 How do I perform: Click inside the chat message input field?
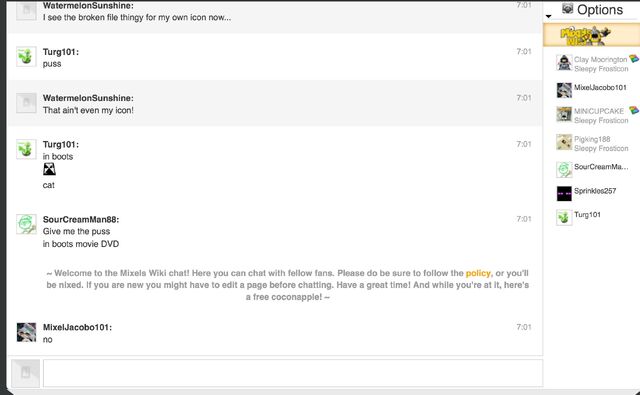click(x=293, y=373)
